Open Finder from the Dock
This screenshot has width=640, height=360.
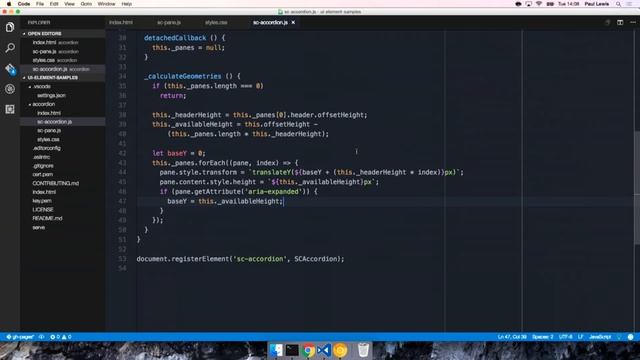point(276,350)
